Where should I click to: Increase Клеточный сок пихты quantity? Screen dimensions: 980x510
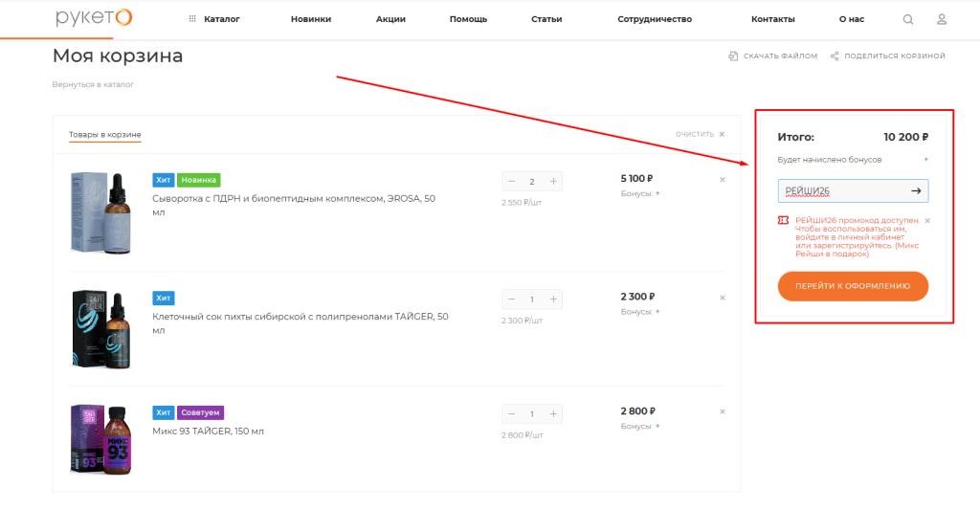point(553,299)
